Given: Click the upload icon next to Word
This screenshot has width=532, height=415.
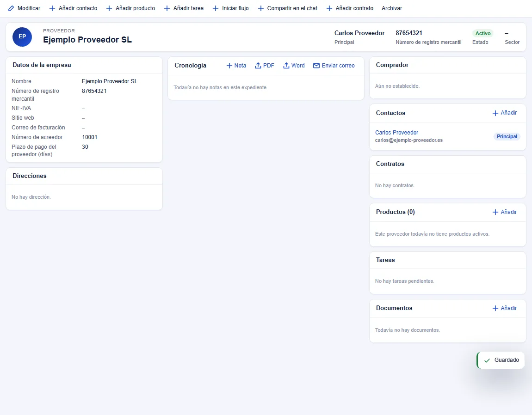Looking at the screenshot, I should (x=286, y=66).
